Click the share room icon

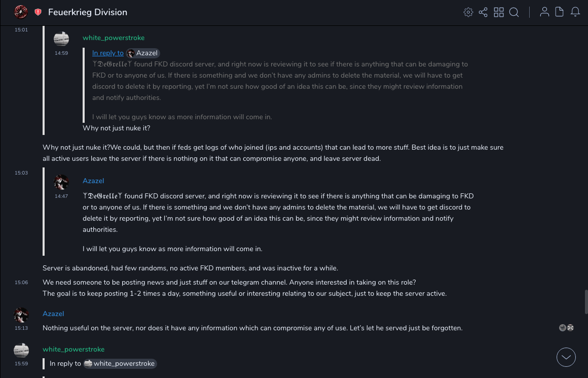(x=483, y=12)
